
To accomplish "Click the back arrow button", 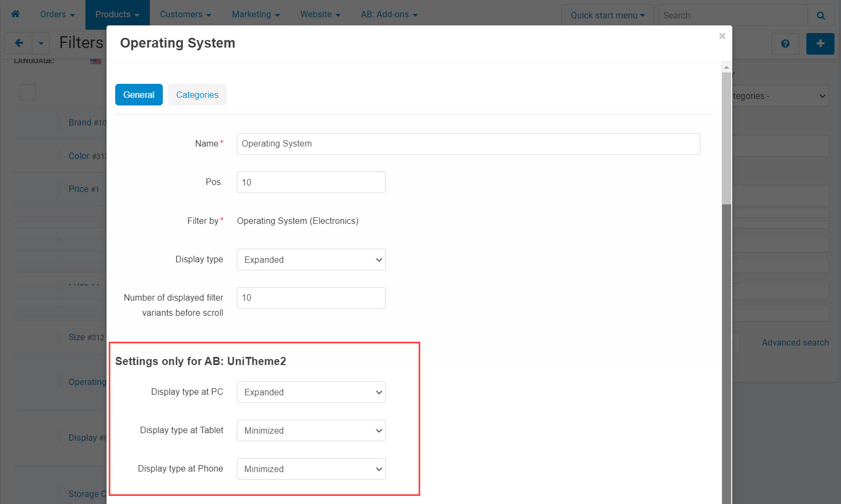I will tap(19, 43).
